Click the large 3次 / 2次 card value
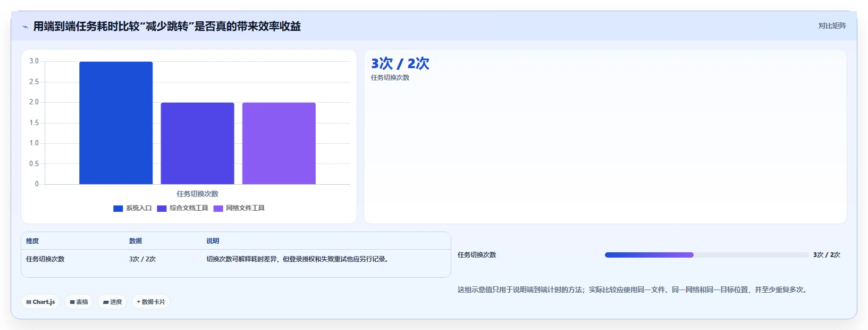Image resolution: width=868 pixels, height=330 pixels. [x=400, y=63]
